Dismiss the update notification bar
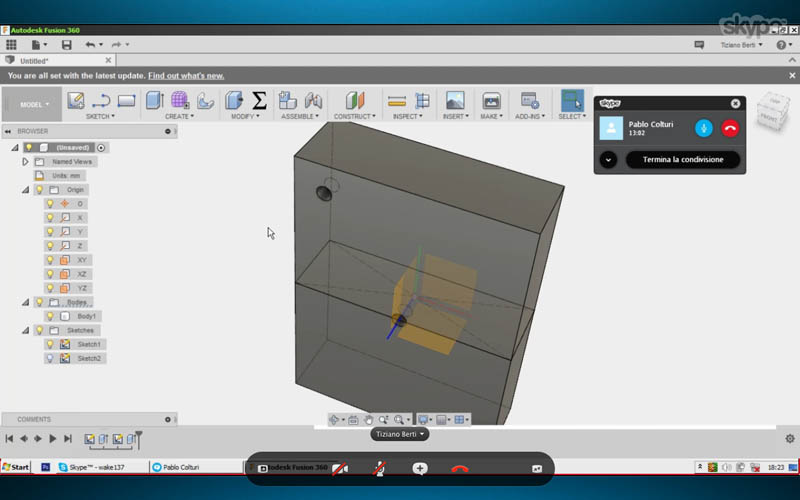The width and height of the screenshot is (800, 500). tap(792, 76)
